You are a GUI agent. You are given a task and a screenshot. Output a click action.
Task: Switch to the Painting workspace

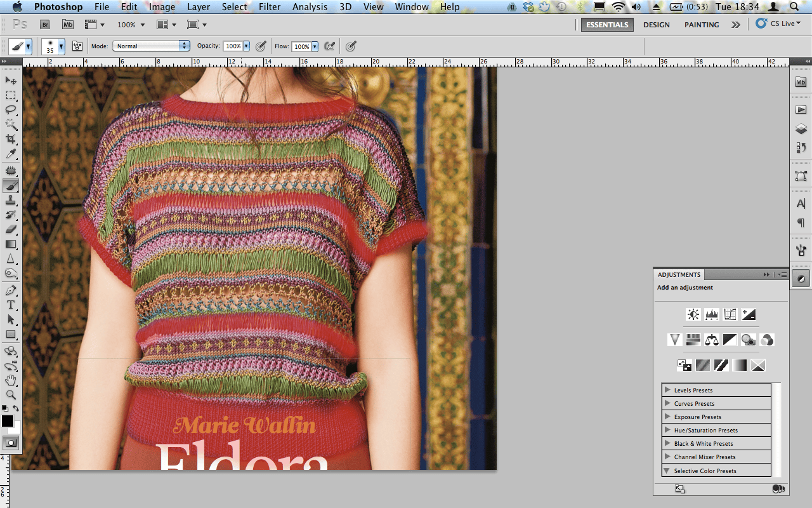(702, 25)
